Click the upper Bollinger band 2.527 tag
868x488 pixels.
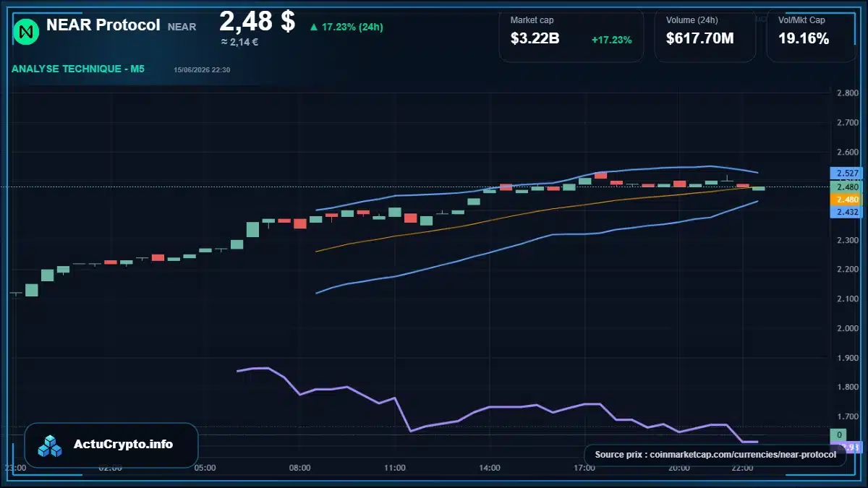846,174
